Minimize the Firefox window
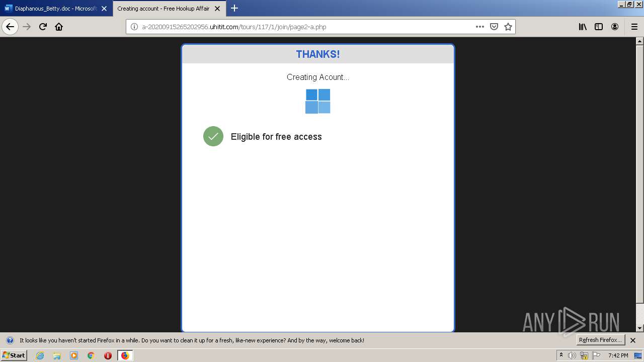644x362 pixels. click(621, 4)
